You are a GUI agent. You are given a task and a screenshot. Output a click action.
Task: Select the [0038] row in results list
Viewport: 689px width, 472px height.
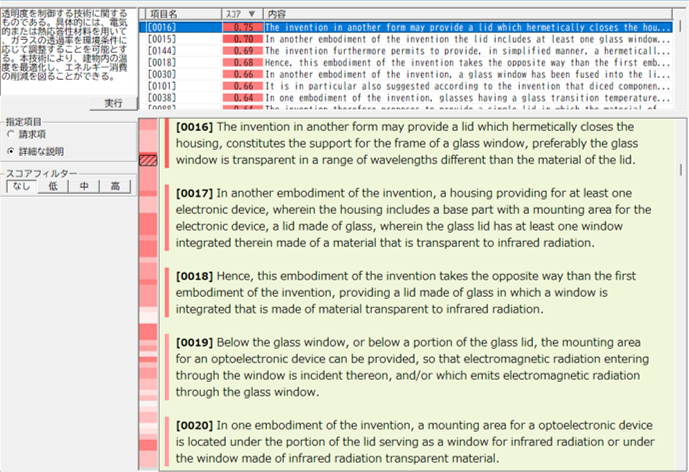pos(406,98)
